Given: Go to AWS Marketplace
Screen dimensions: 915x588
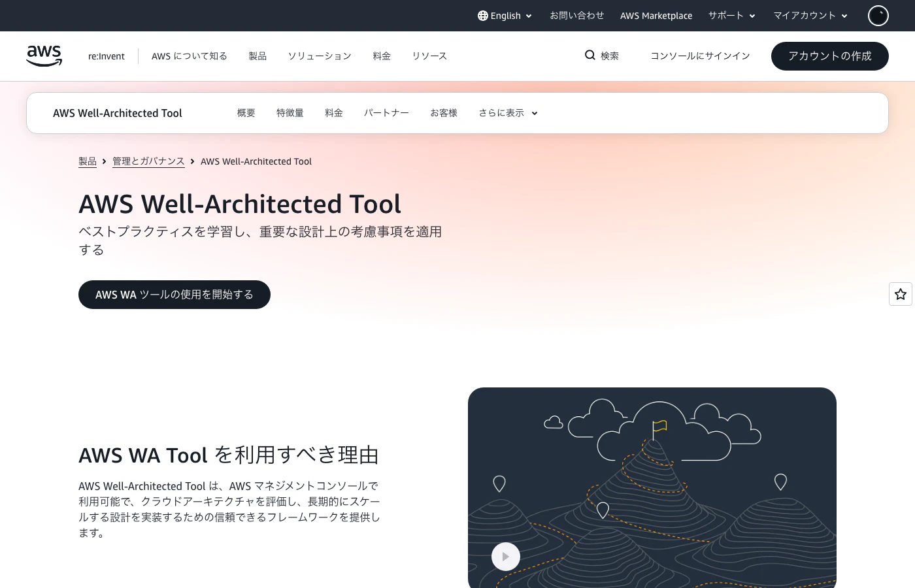Looking at the screenshot, I should pyautogui.click(x=656, y=16).
